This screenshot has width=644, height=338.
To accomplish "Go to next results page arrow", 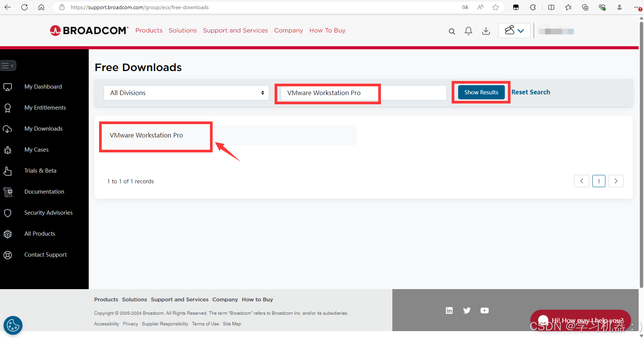I will click(616, 181).
